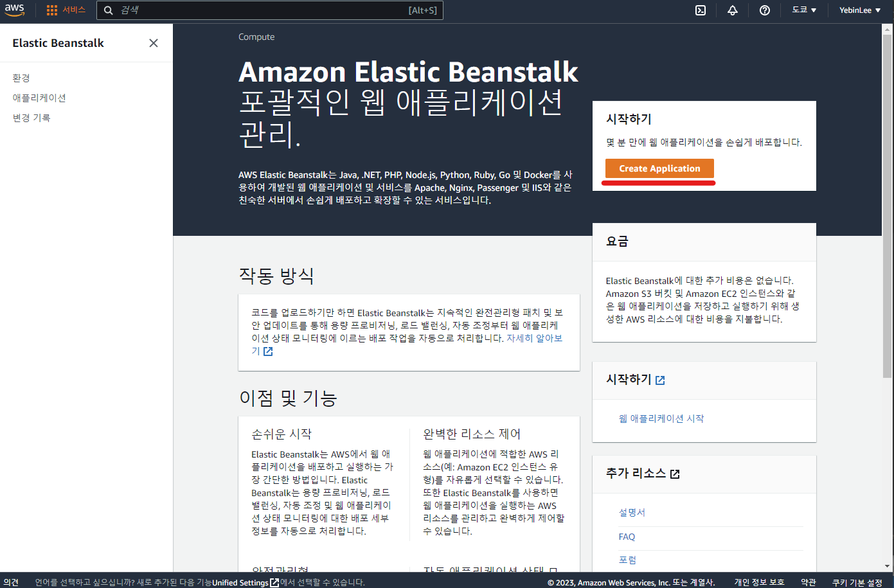Click the 완벽한 리소스 제어 subheading
This screenshot has height=588, width=894.
tap(472, 434)
